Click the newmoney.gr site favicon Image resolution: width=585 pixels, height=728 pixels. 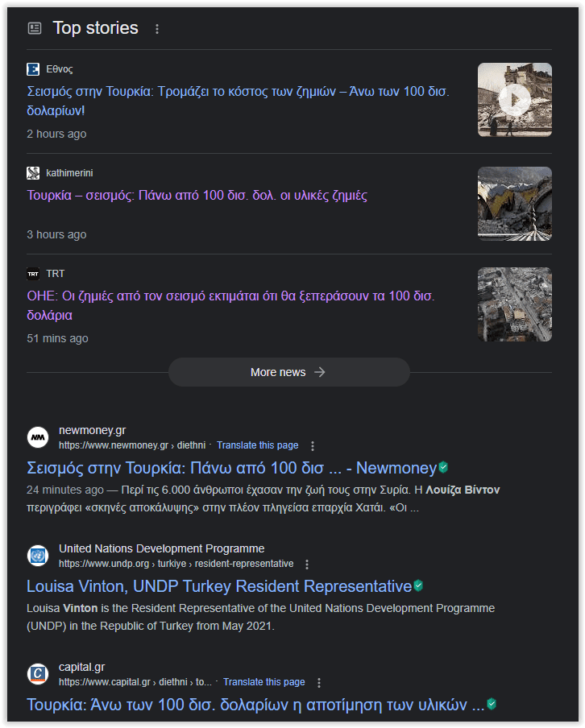point(38,437)
